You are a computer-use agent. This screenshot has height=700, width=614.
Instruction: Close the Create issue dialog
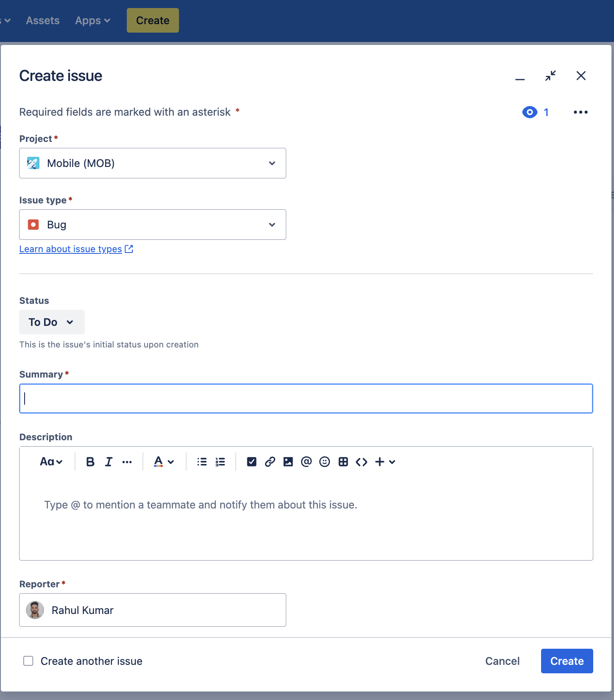pos(581,76)
